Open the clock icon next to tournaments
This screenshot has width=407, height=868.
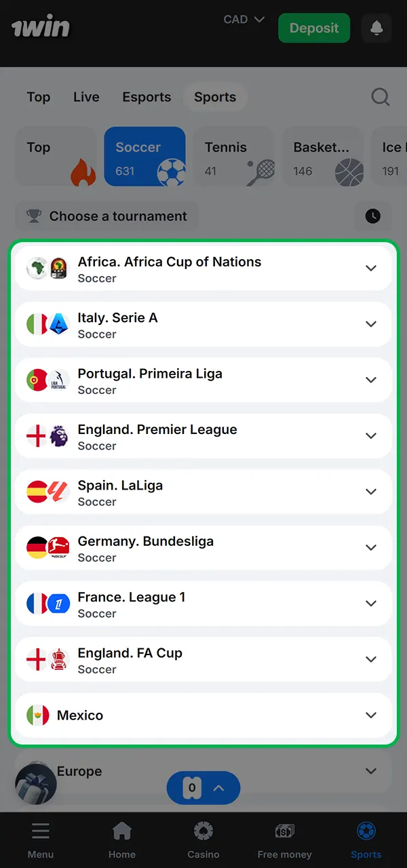pyautogui.click(x=372, y=216)
